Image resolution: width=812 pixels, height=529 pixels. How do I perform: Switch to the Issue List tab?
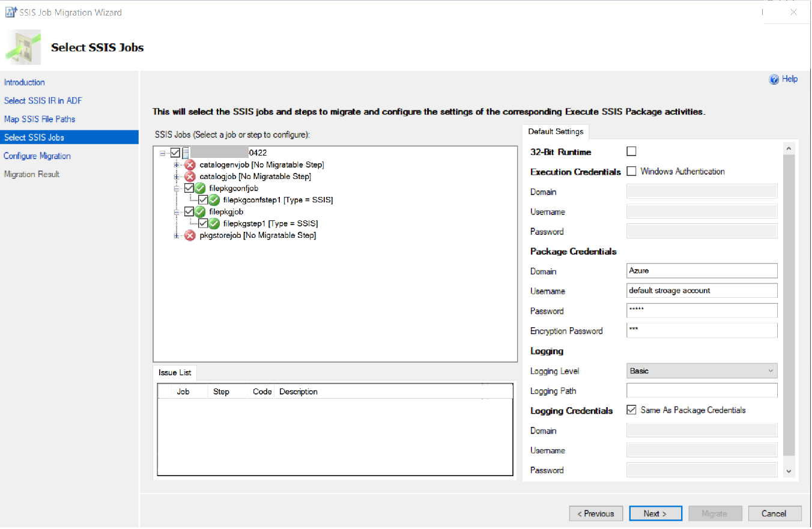174,372
